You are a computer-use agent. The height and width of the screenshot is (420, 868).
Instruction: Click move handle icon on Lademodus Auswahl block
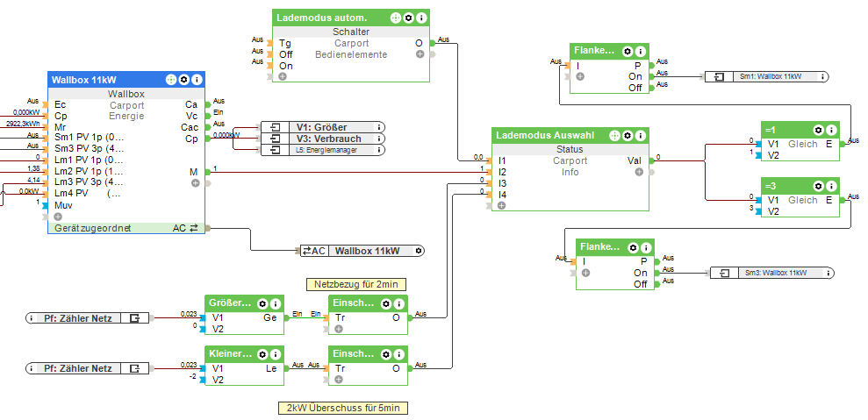pos(614,135)
